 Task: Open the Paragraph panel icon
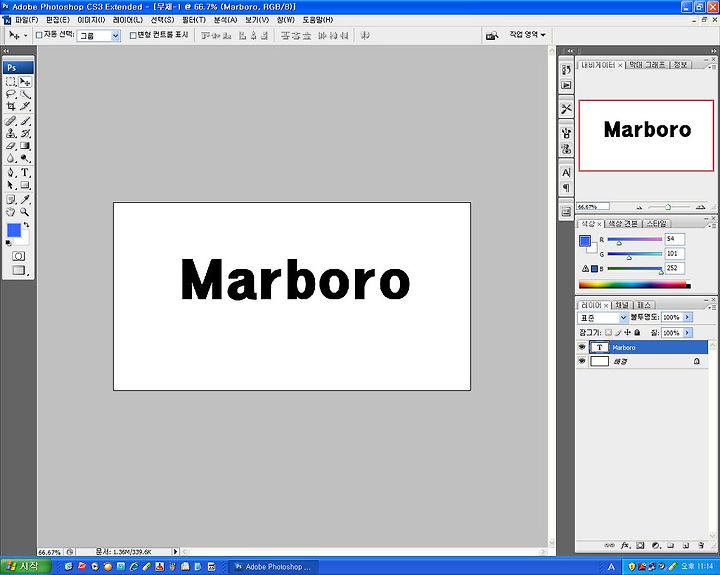566,188
